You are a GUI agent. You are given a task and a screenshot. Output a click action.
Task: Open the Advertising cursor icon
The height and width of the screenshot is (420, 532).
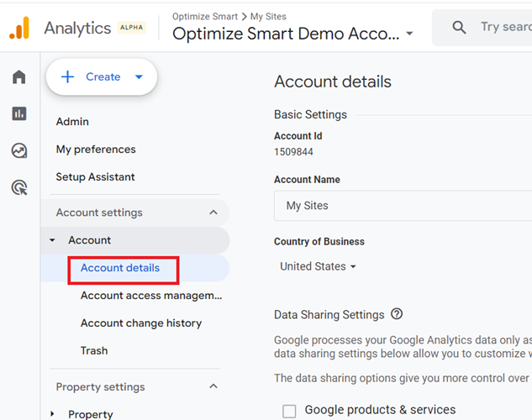pos(19,187)
